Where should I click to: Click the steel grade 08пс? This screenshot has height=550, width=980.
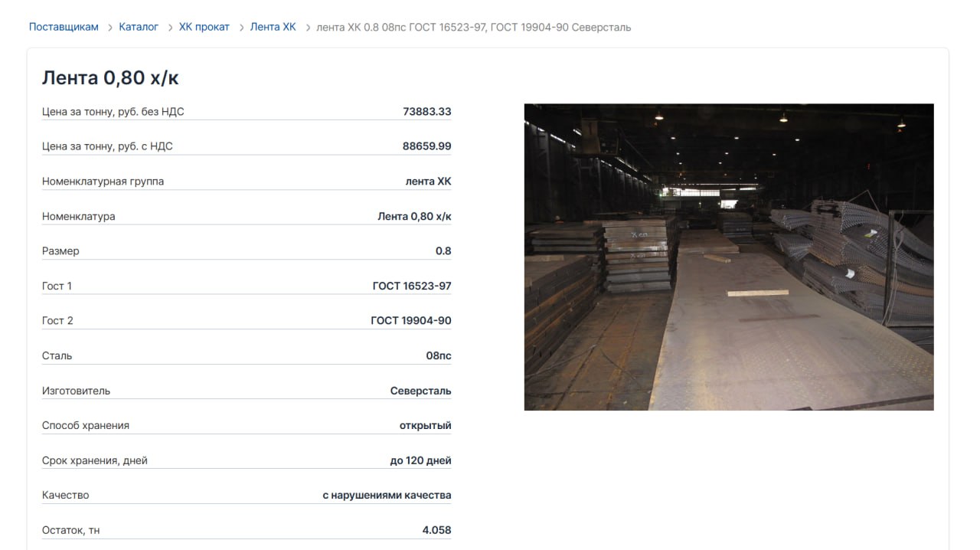pos(439,356)
